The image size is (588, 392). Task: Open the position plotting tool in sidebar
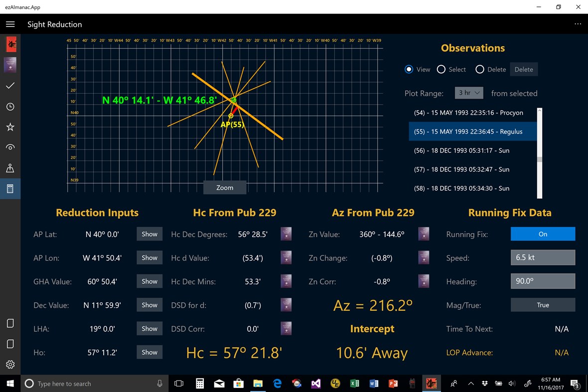pos(10,168)
